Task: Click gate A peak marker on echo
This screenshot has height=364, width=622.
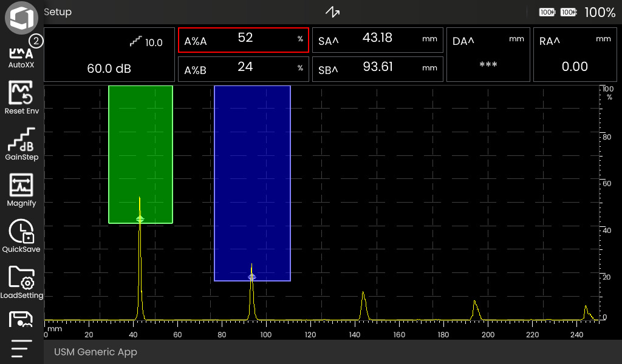Action: tap(140, 219)
